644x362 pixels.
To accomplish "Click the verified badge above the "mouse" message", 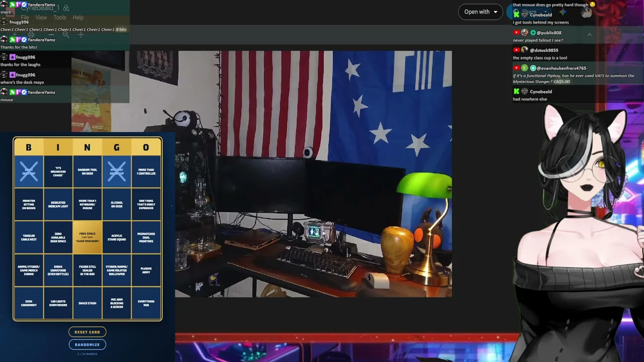I will click(x=24, y=92).
